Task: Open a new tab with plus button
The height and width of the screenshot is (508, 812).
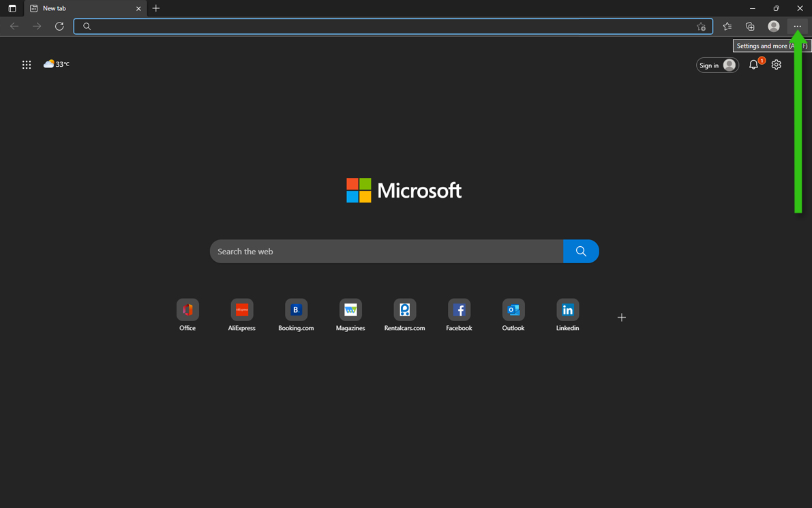Action: pyautogui.click(x=156, y=8)
